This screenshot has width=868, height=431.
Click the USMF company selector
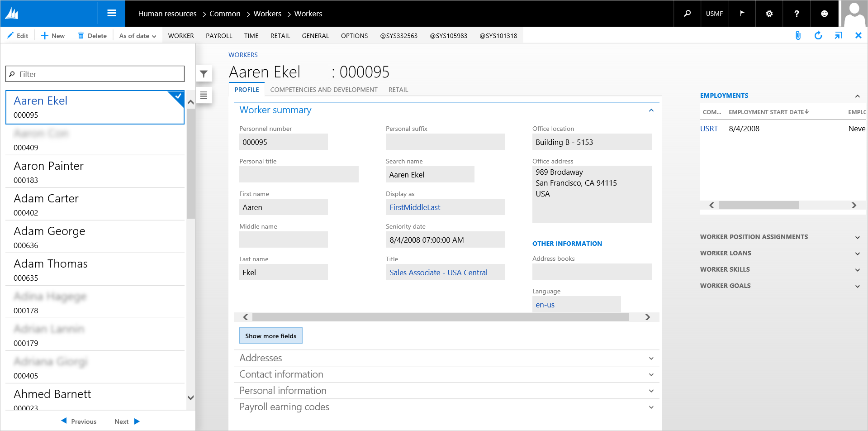(714, 14)
